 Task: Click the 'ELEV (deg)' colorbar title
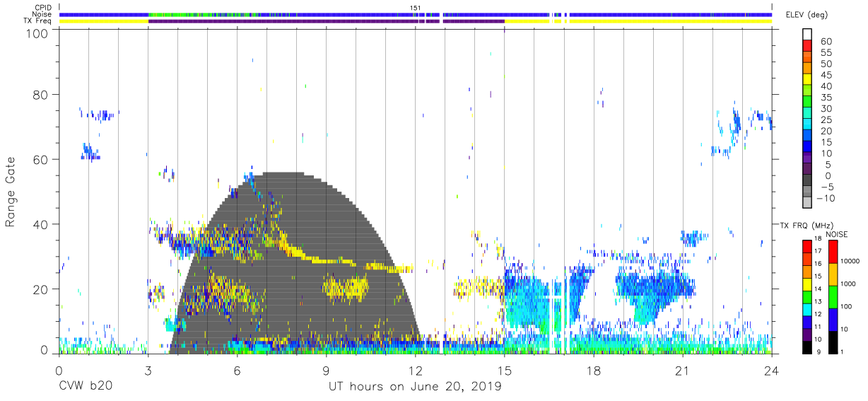(807, 15)
